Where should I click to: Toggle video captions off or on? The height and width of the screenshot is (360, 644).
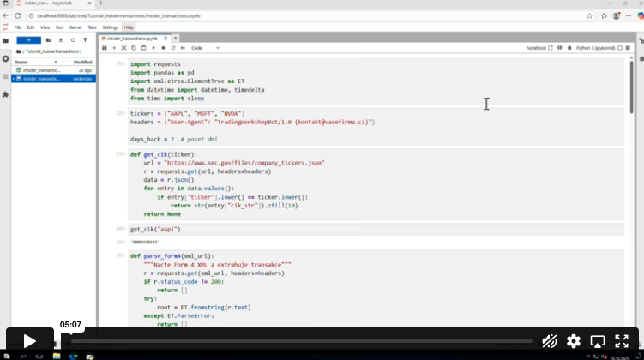coord(550,341)
